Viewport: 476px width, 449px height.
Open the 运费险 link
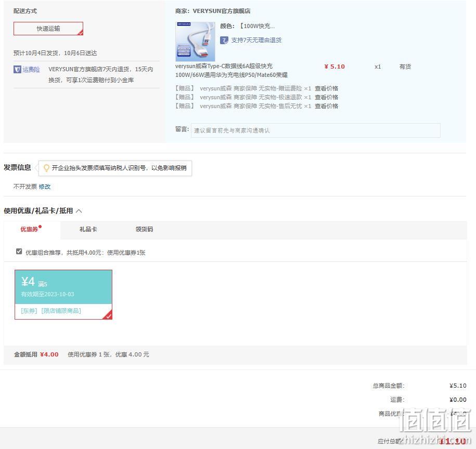31,70
